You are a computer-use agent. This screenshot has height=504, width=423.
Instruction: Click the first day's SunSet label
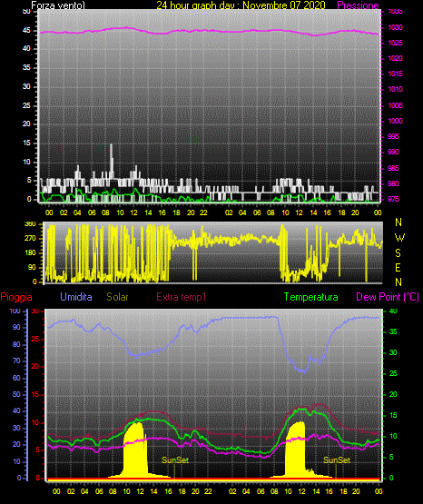click(175, 460)
